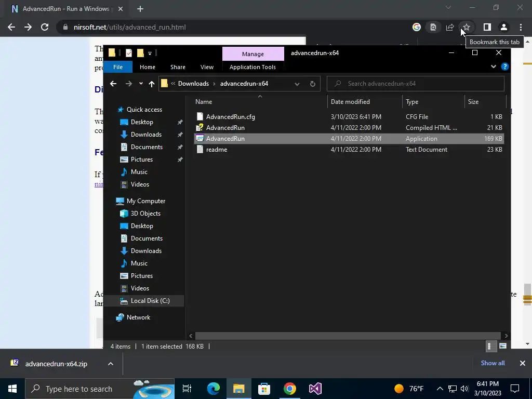The image size is (532, 399).
Task: Open Task View from taskbar
Action: pyautogui.click(x=187, y=389)
